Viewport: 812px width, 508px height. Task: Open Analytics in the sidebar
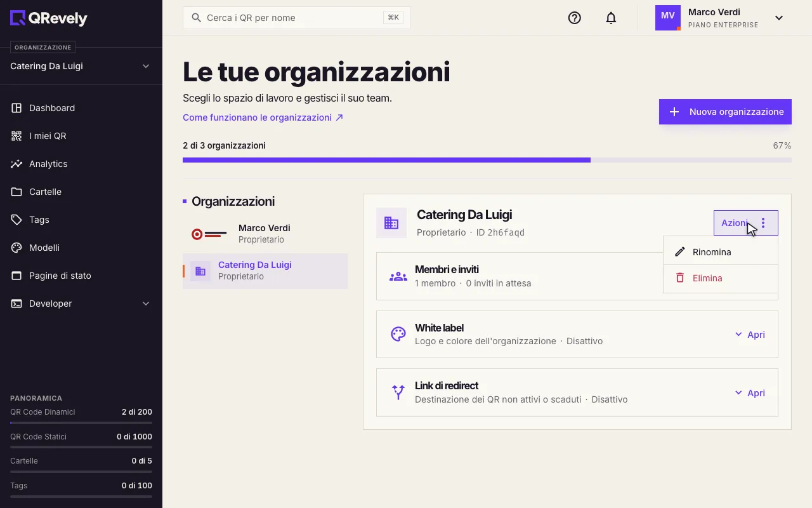click(81, 164)
